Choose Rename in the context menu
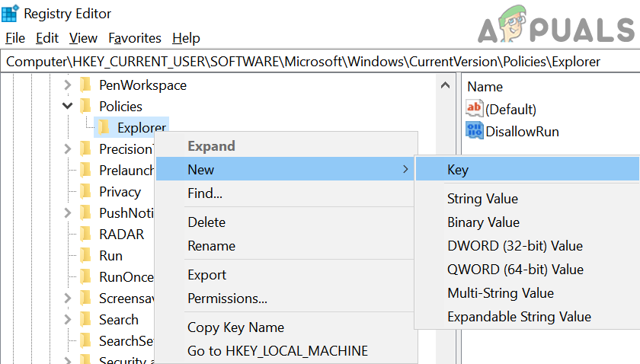 tap(285, 246)
